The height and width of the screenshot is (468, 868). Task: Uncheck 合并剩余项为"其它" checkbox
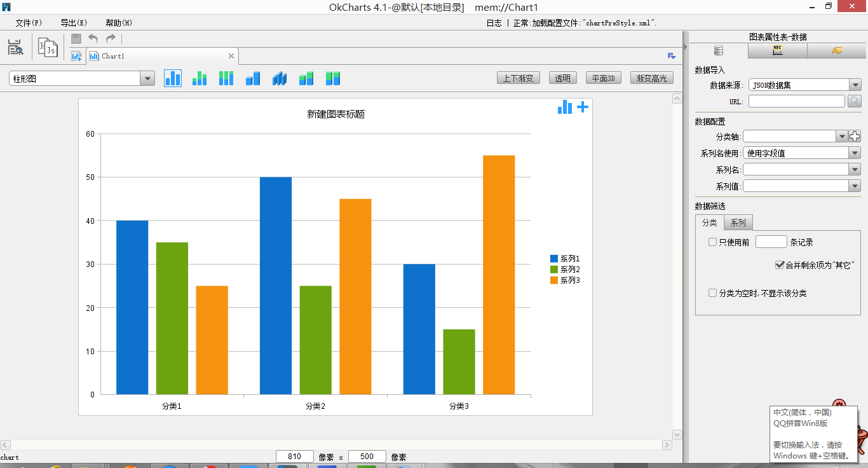(780, 265)
